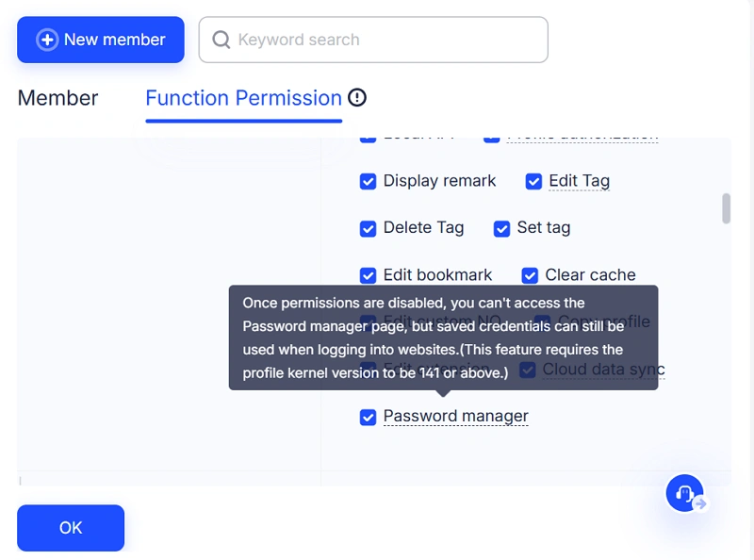Viewport: 754px width, 560px height.
Task: Switch to the Member tab
Action: pos(58,97)
